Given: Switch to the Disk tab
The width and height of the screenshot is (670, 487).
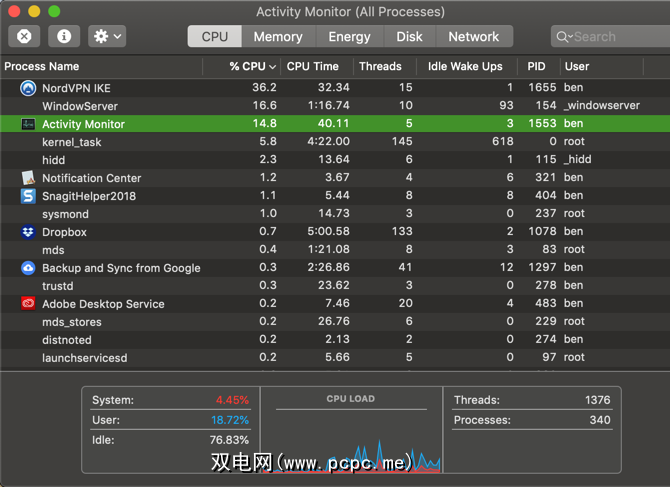Looking at the screenshot, I should (409, 36).
